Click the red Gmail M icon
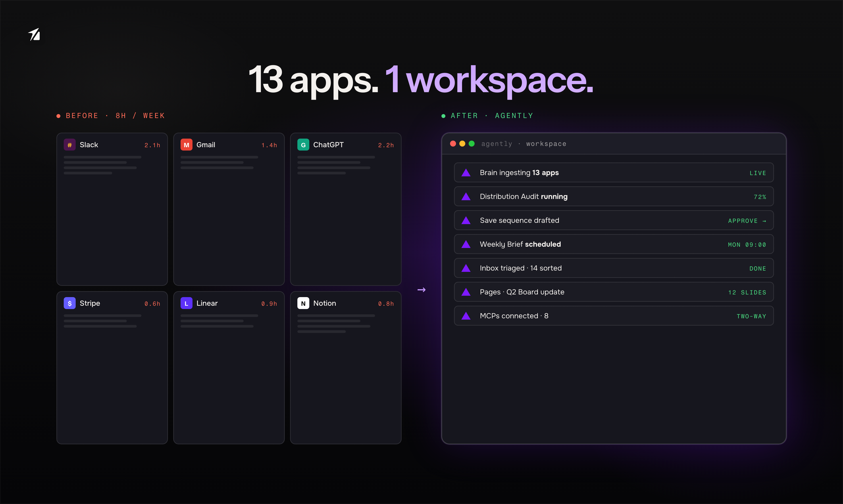843x504 pixels. click(186, 145)
